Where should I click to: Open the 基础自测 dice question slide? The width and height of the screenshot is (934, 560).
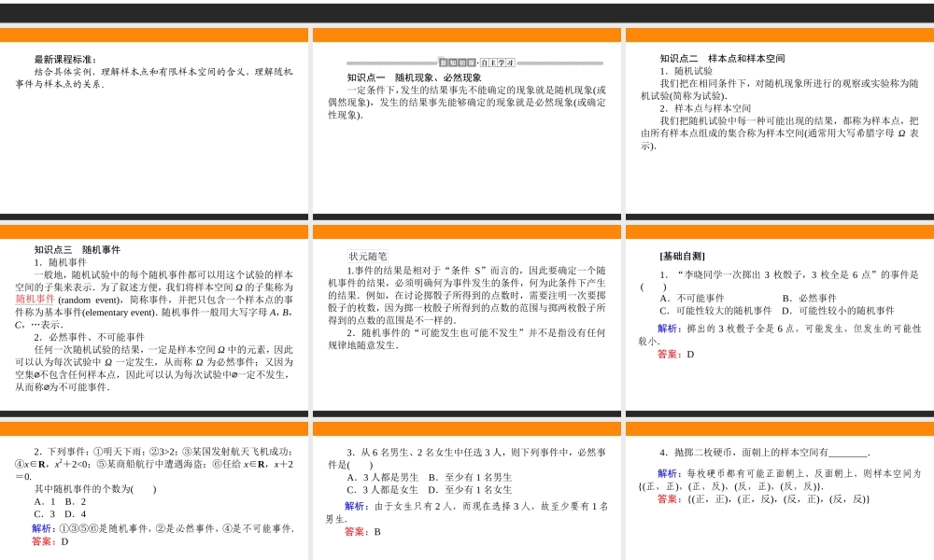[780, 321]
